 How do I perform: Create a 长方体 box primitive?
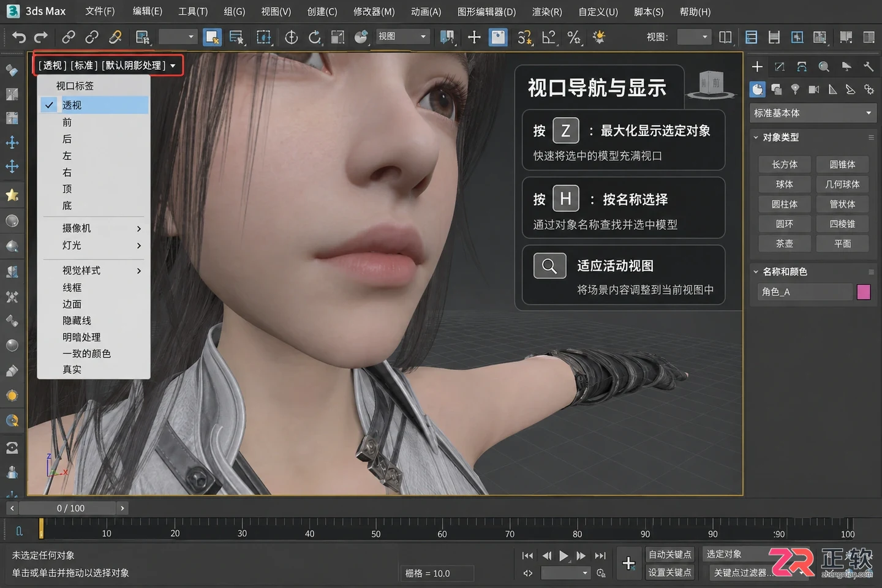(785, 164)
